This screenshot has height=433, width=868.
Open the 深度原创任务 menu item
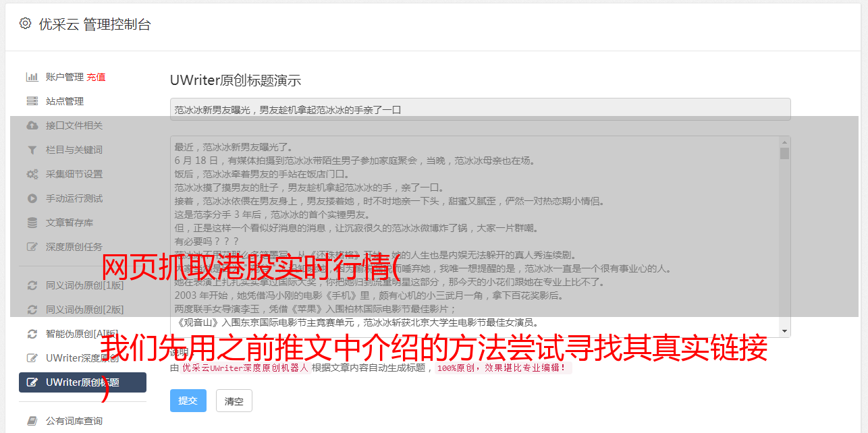click(74, 247)
